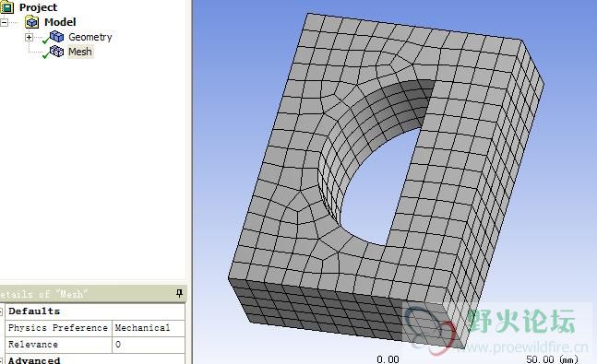Click the green checkmark beside Geometry
The image size is (597, 364).
46,40
